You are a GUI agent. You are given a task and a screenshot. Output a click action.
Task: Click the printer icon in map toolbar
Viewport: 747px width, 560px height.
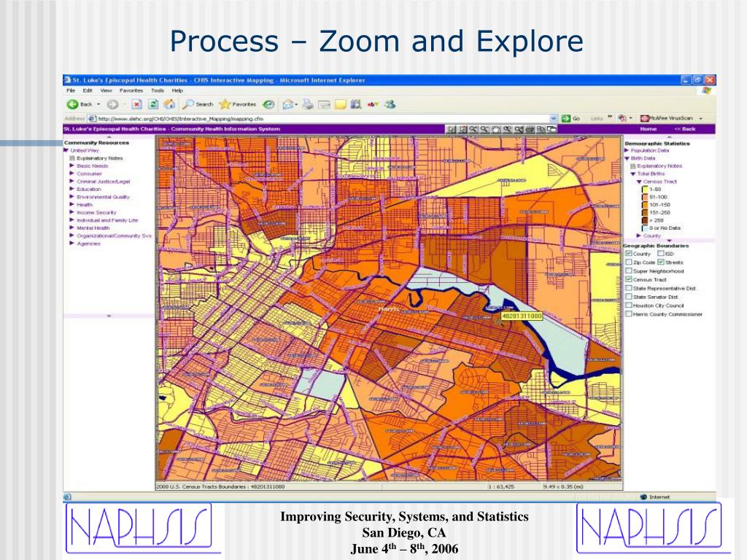coord(530,129)
